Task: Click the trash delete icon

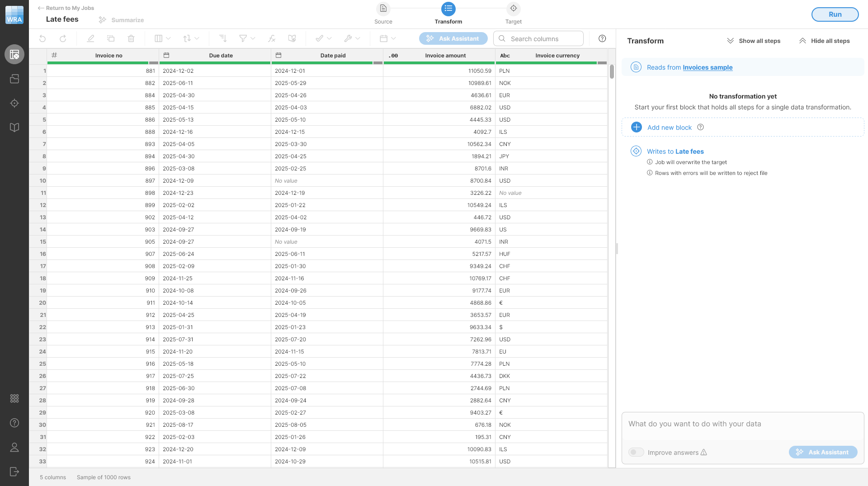Action: (x=131, y=39)
